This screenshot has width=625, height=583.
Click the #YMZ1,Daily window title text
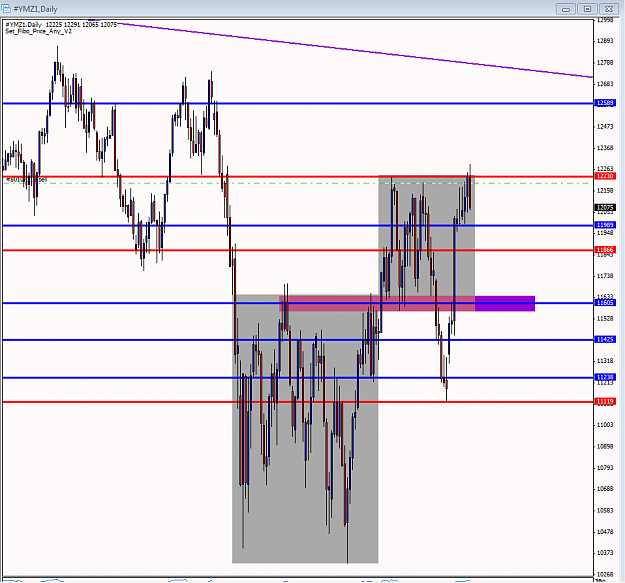pos(35,9)
